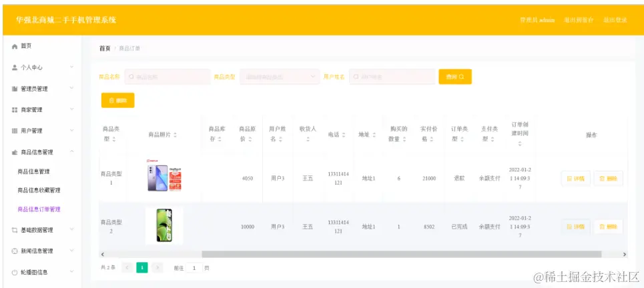
Task: Click the 操作 column header
Action: pos(591,135)
